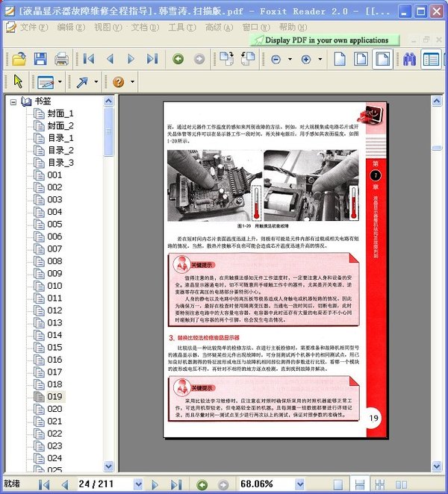Toggle the bookmarks navigation panel icon

click(431, 59)
